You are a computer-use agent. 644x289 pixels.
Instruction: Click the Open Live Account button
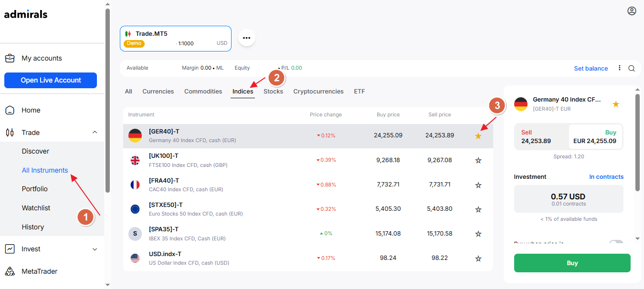[51, 80]
